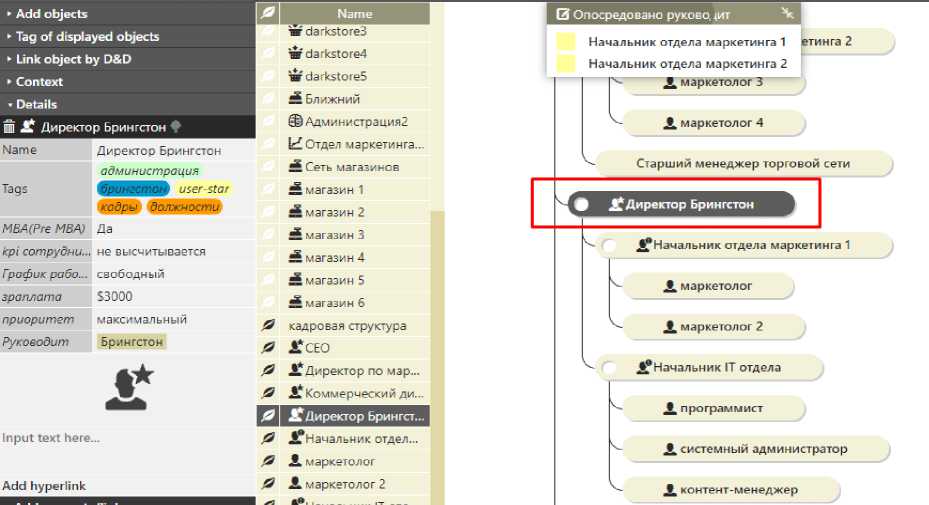Click the Name value Директор Брингстон field
Viewport: 929px width, 505px height.
pyautogui.click(x=174, y=151)
